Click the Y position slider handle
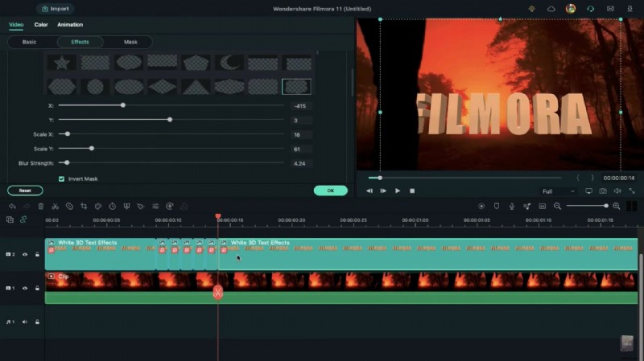The width and height of the screenshot is (644, 361). [170, 120]
